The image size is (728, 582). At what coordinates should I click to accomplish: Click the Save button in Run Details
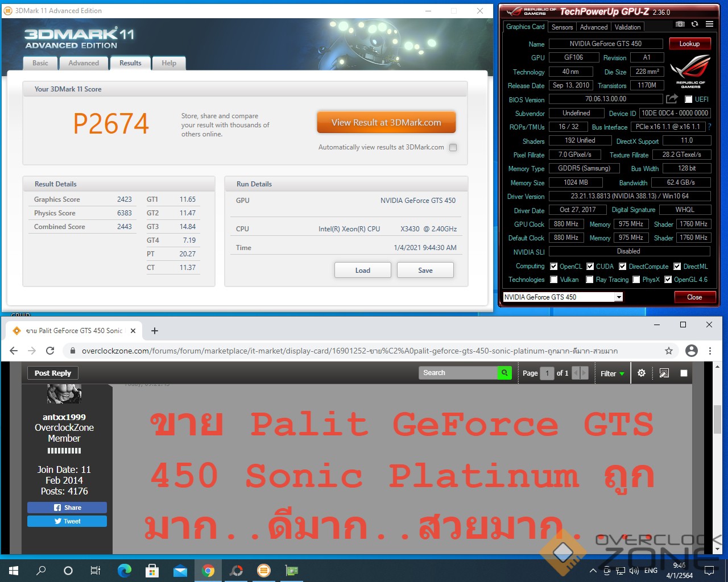(x=425, y=271)
